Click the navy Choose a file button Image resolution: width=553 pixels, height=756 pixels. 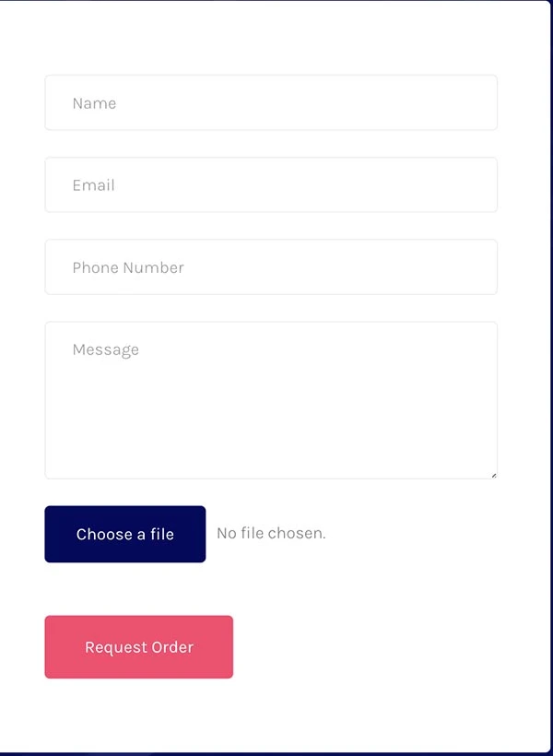[125, 534]
